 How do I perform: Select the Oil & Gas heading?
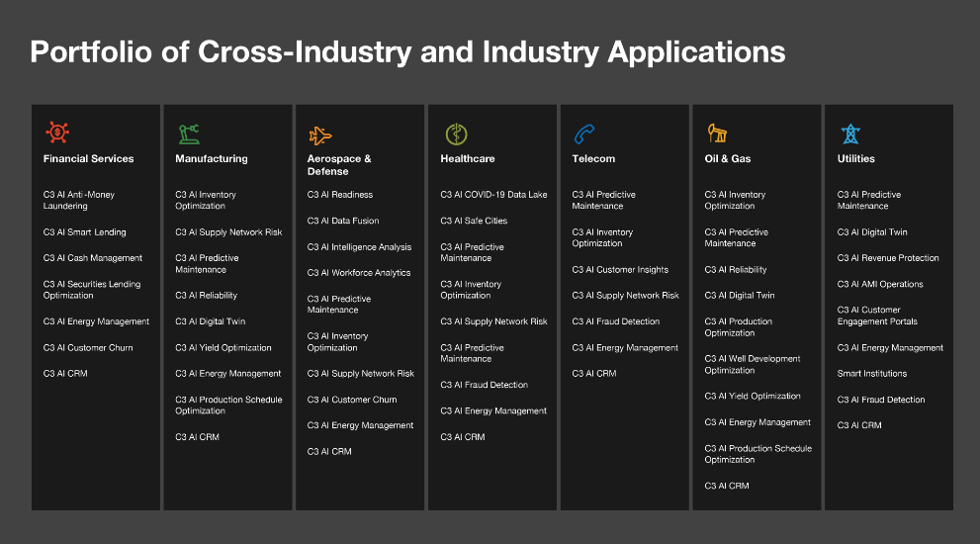coord(728,159)
